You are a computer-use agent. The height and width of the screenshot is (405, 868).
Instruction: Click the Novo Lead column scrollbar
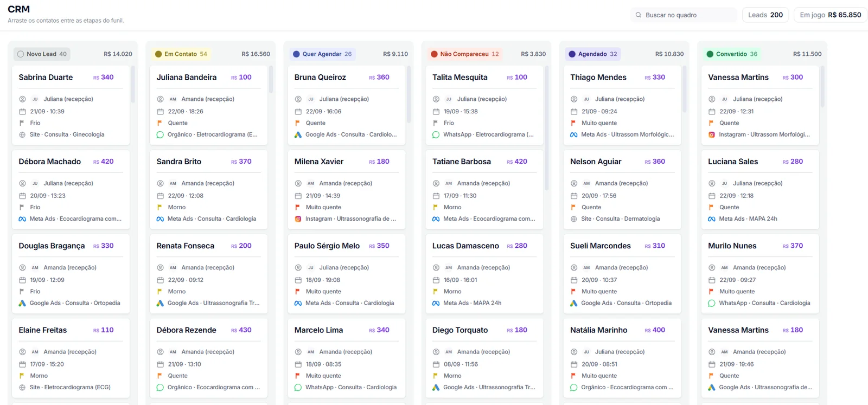[x=133, y=85]
